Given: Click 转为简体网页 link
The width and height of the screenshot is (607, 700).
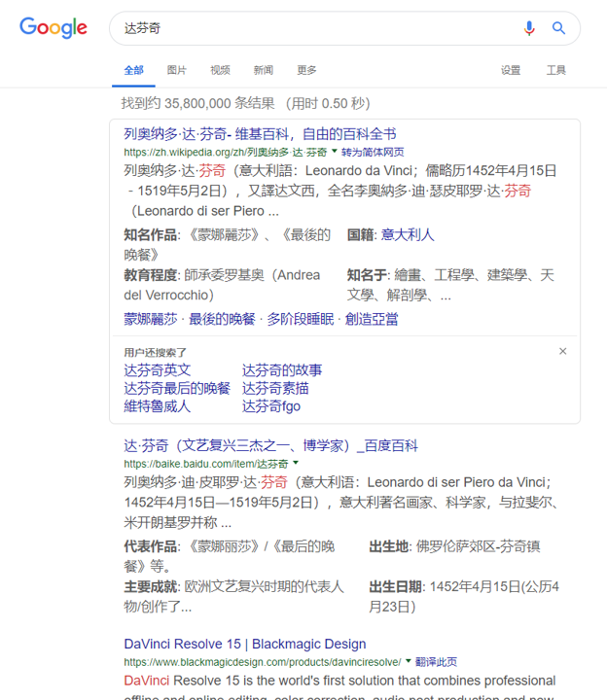Looking at the screenshot, I should (x=373, y=153).
